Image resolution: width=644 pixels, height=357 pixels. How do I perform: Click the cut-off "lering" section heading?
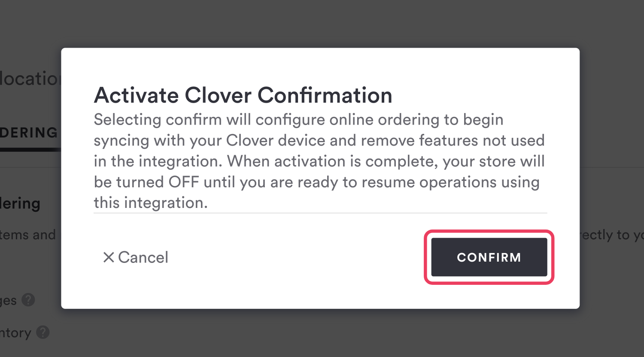(x=20, y=203)
